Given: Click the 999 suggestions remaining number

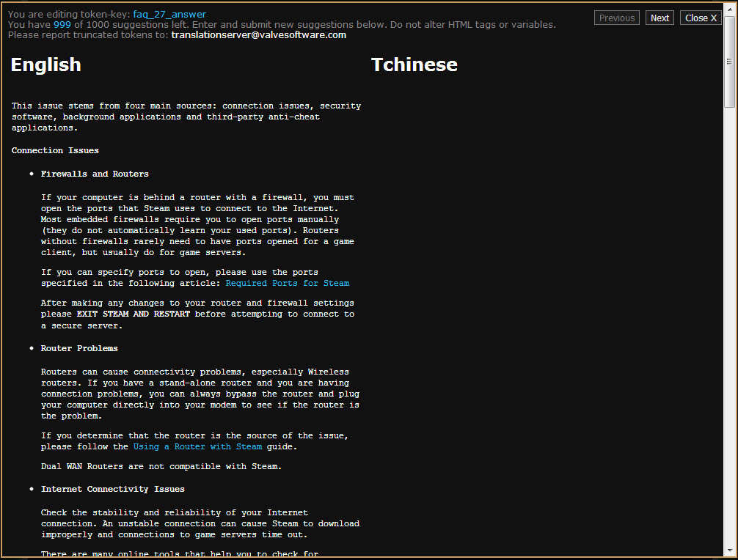Looking at the screenshot, I should (62, 24).
